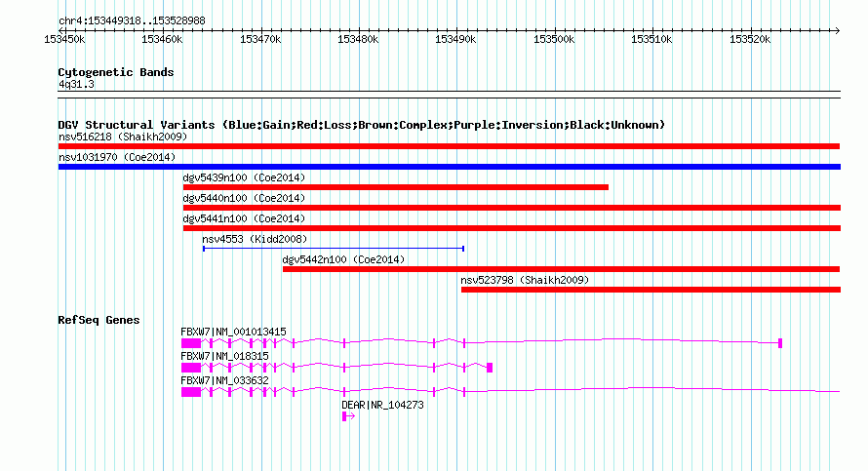Open the dgv5442n100 (Coe2014) label

[x=343, y=259]
